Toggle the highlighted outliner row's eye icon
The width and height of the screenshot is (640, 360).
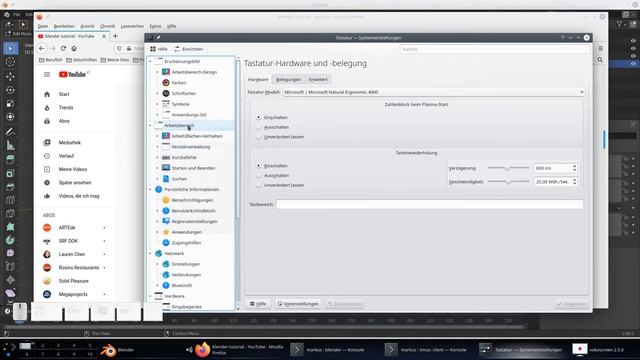pyautogui.click(x=633, y=64)
